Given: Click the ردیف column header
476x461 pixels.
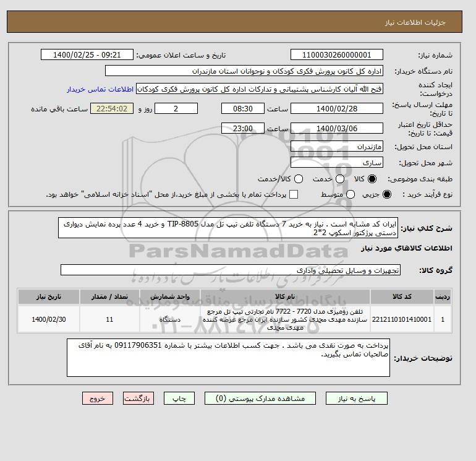Looking at the screenshot, I should [443, 296].
